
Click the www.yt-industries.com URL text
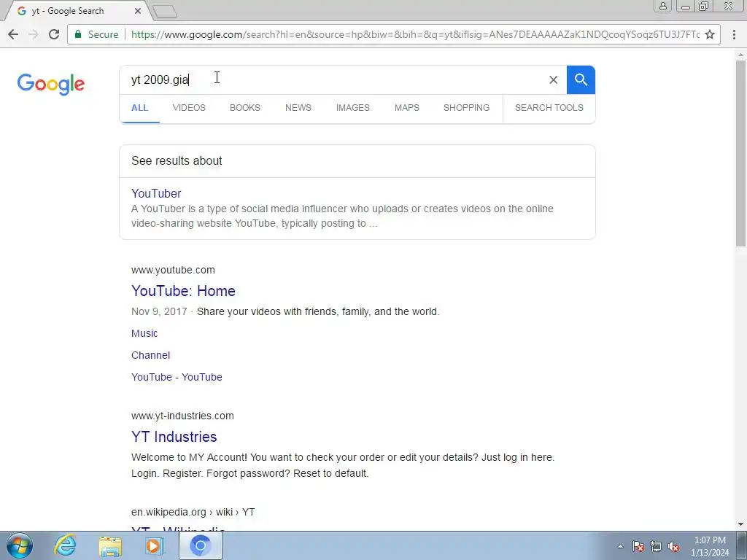(x=182, y=416)
